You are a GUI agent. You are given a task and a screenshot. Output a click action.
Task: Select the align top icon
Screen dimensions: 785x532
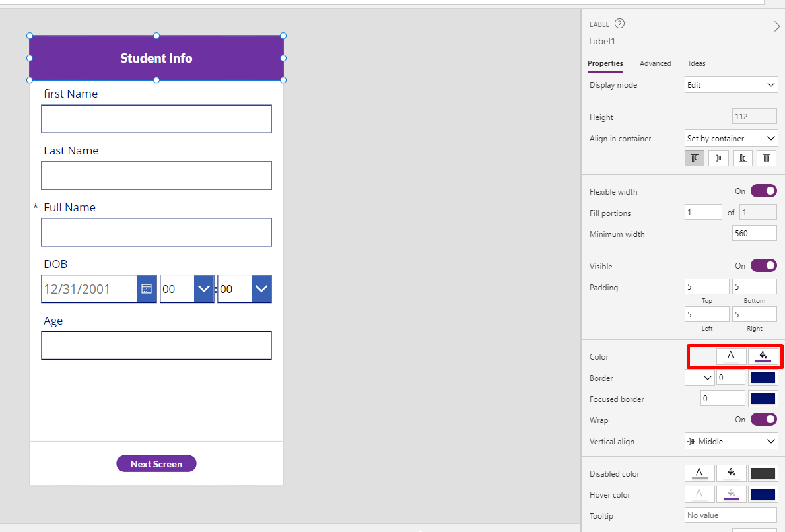tap(695, 158)
